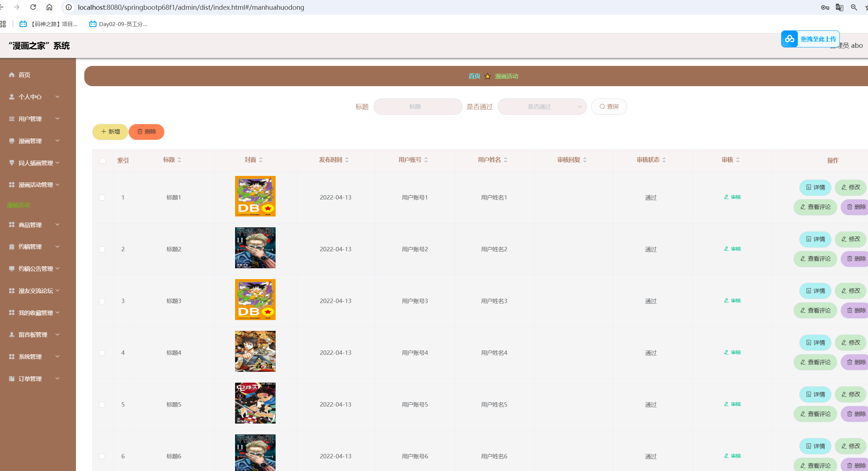Go to browser home page icon

click(x=50, y=7)
